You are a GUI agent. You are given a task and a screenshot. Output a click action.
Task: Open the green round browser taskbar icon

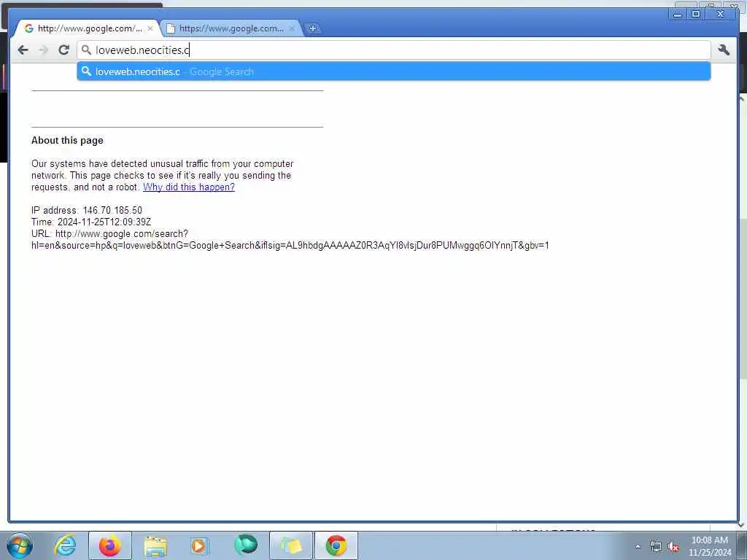pos(246,545)
